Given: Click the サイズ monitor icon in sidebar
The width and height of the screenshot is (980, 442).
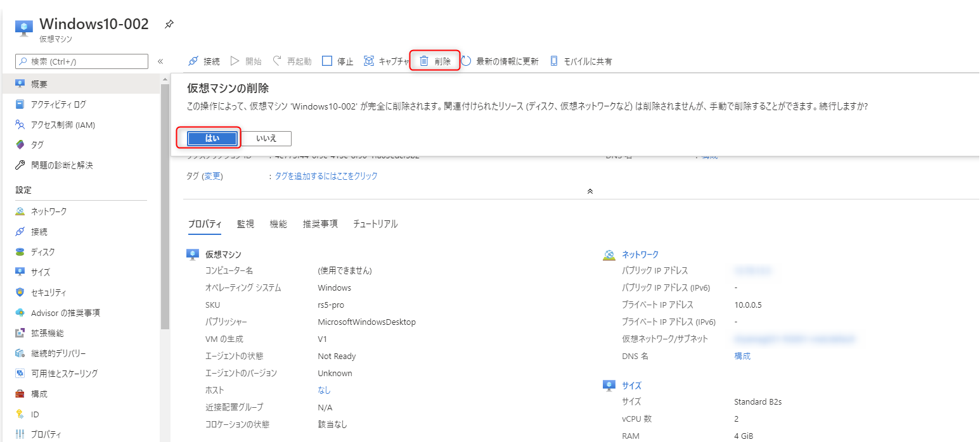Looking at the screenshot, I should 20,272.
